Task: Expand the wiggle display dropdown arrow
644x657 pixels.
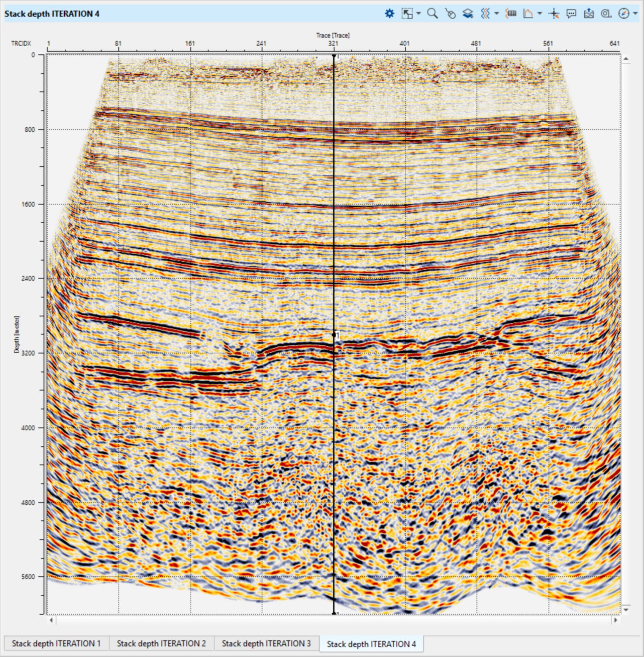Action: (x=496, y=14)
